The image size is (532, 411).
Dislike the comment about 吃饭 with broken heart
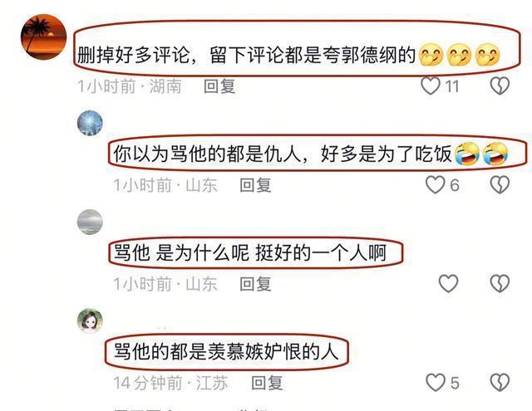pyautogui.click(x=500, y=184)
